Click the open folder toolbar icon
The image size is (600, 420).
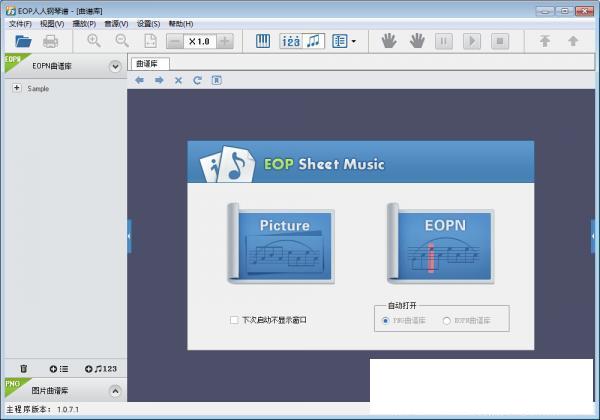(x=22, y=42)
